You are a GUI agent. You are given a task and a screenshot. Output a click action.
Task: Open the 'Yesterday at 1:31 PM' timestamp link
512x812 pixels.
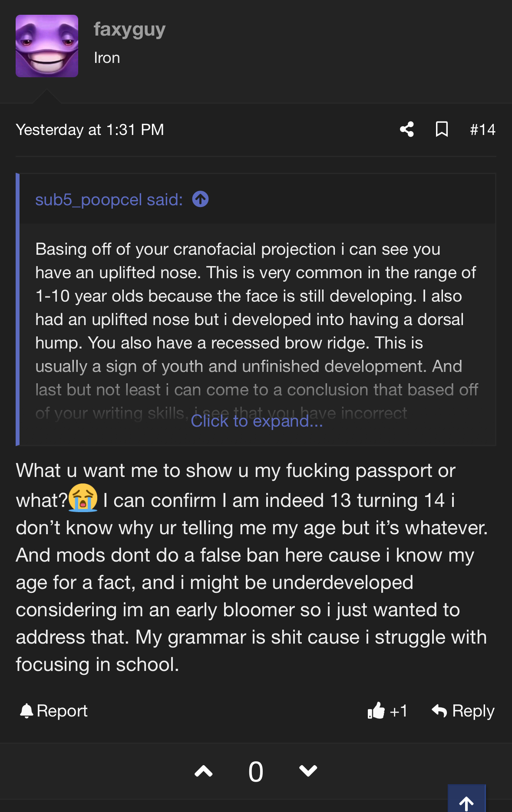click(x=90, y=129)
